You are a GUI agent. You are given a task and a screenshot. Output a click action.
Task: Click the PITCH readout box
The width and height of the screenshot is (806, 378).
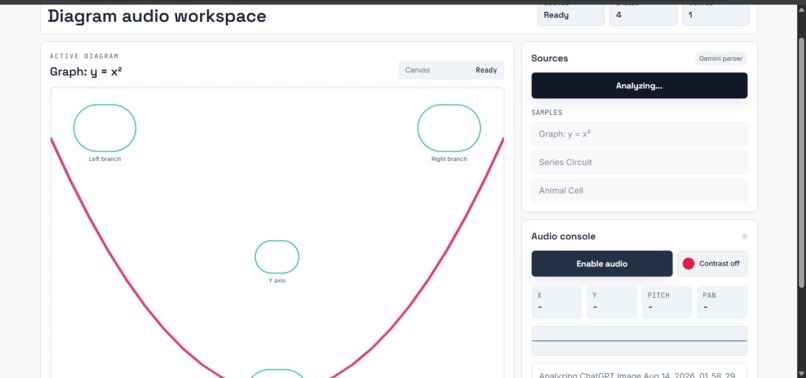pyautogui.click(x=666, y=302)
